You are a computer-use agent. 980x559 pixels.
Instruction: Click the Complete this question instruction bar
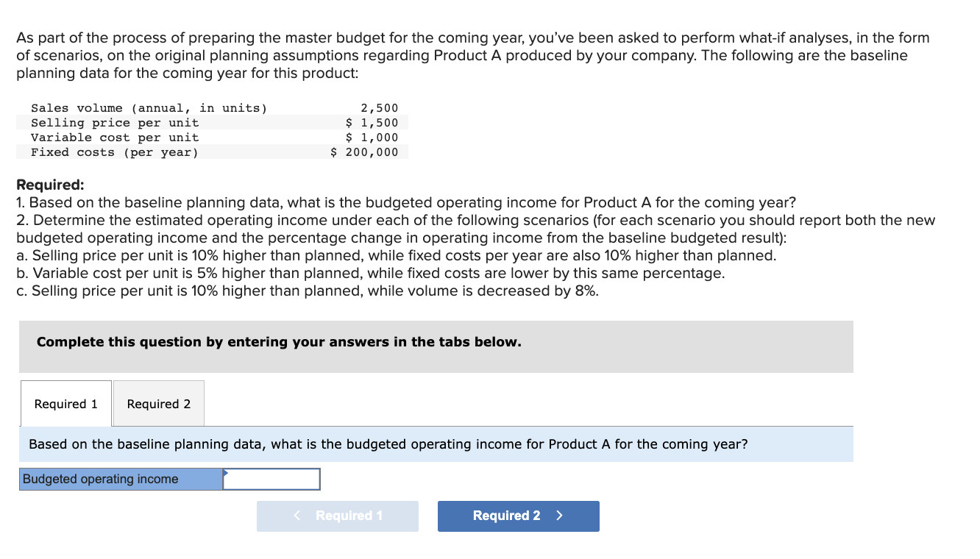280,341
